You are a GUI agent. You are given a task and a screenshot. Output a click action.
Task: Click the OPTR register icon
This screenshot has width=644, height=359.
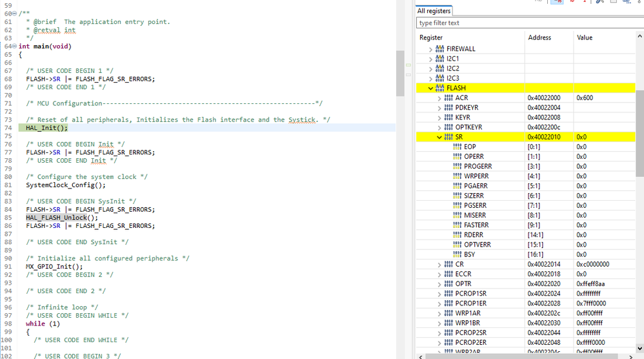tap(448, 284)
